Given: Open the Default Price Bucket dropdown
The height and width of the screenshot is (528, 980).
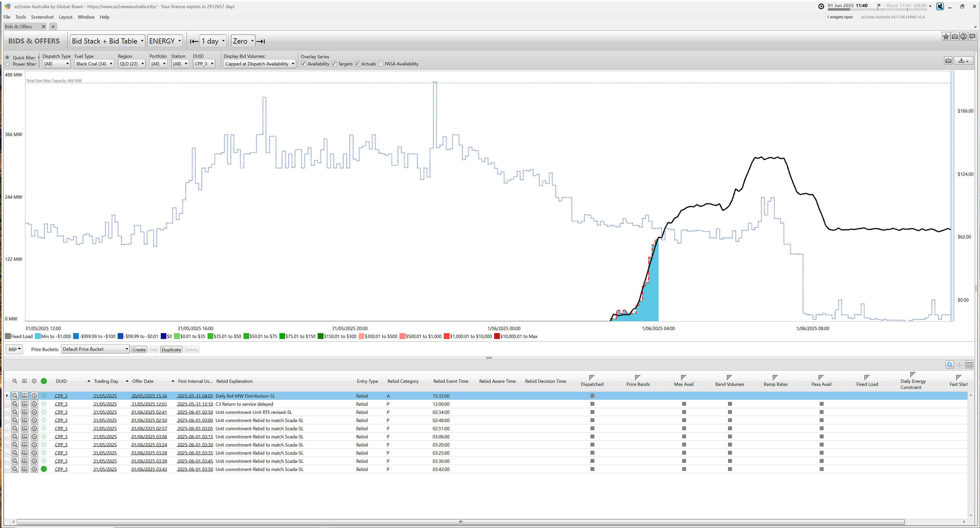Looking at the screenshot, I should click(x=95, y=350).
